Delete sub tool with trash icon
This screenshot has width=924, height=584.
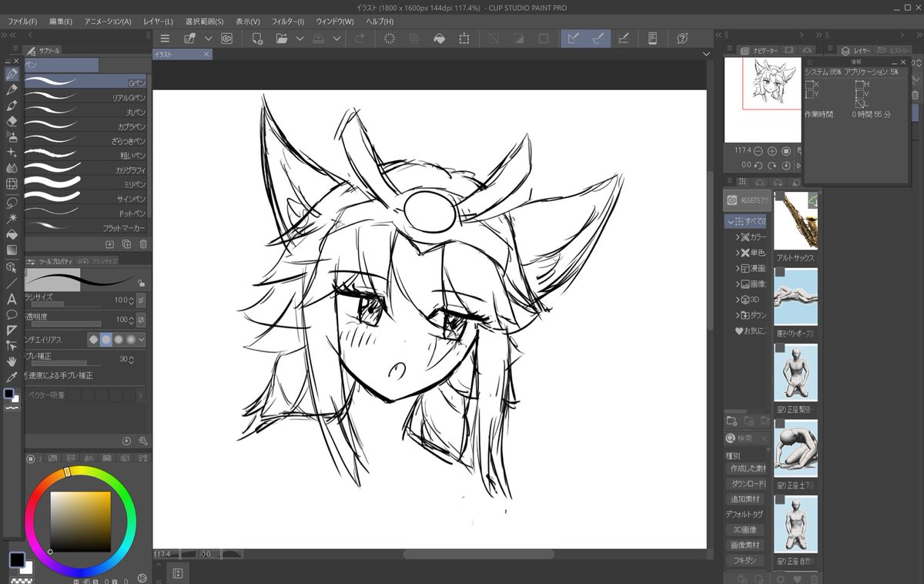143,244
